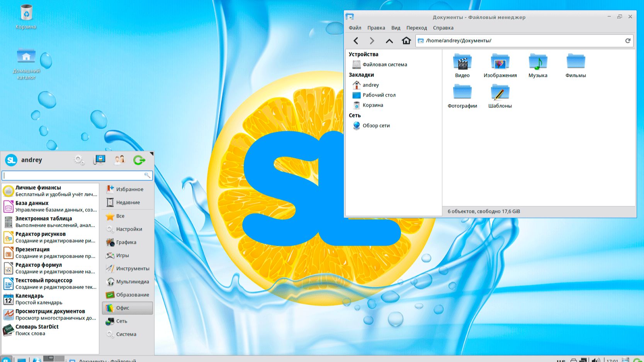Open Текстовый процессор word processor
The height and width of the screenshot is (362, 644).
coord(50,284)
